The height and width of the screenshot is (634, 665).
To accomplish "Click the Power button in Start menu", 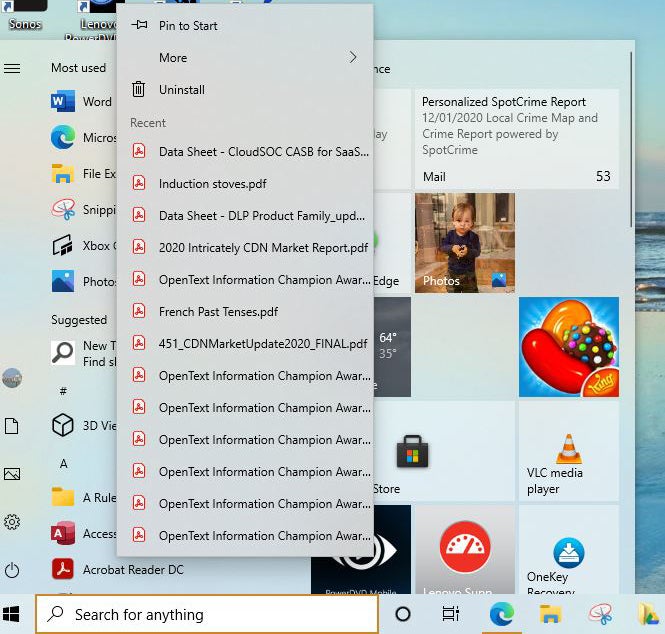I will (12, 570).
